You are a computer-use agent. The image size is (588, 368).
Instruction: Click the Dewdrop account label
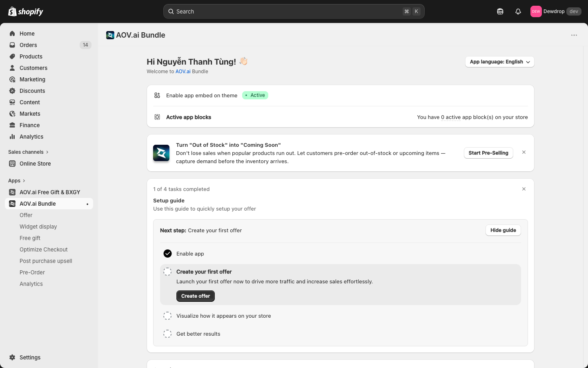click(554, 11)
